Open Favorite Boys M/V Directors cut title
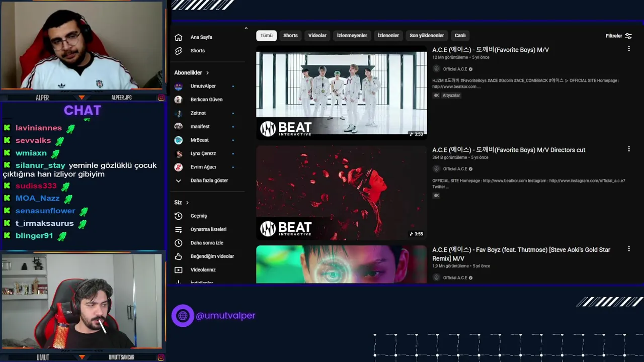 coord(509,150)
